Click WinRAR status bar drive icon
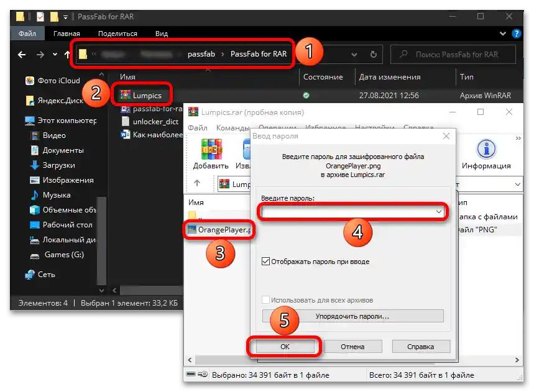534x392 pixels. (191, 375)
